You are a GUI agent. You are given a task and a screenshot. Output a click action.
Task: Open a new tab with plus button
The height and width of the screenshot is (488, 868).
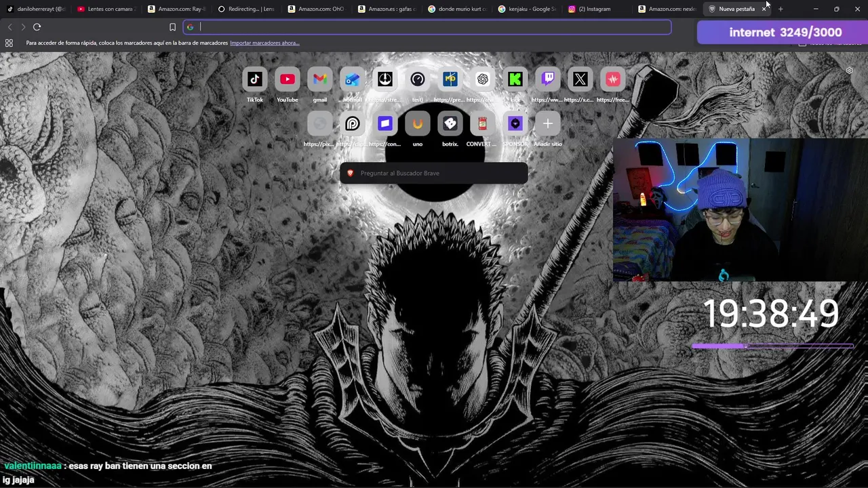pos(781,9)
